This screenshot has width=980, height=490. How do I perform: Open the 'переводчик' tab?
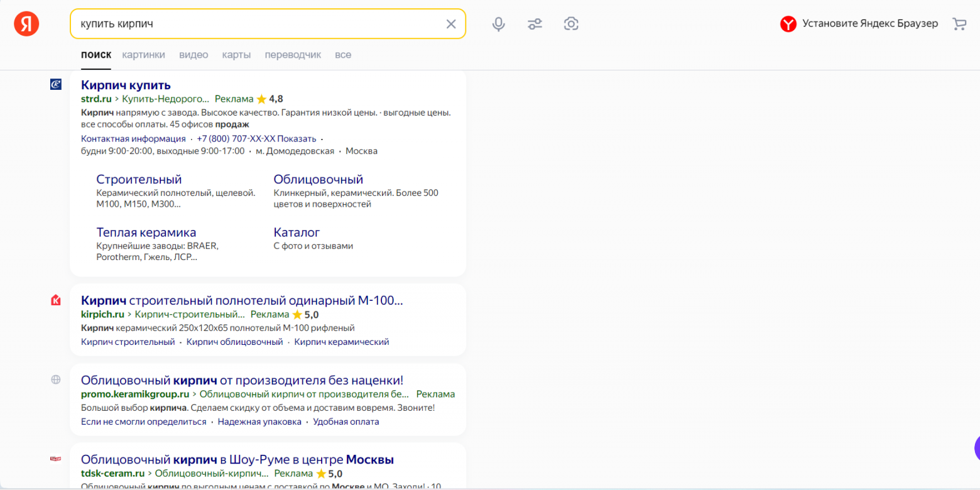tap(293, 55)
